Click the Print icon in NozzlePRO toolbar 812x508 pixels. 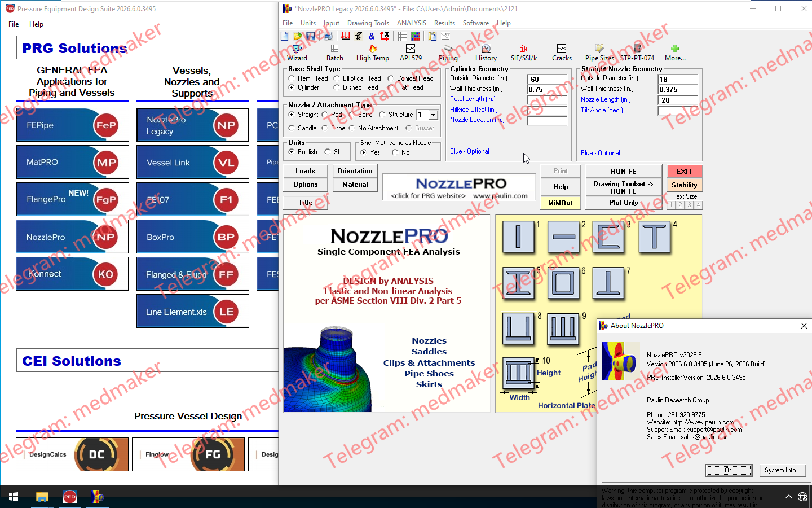[x=327, y=36]
